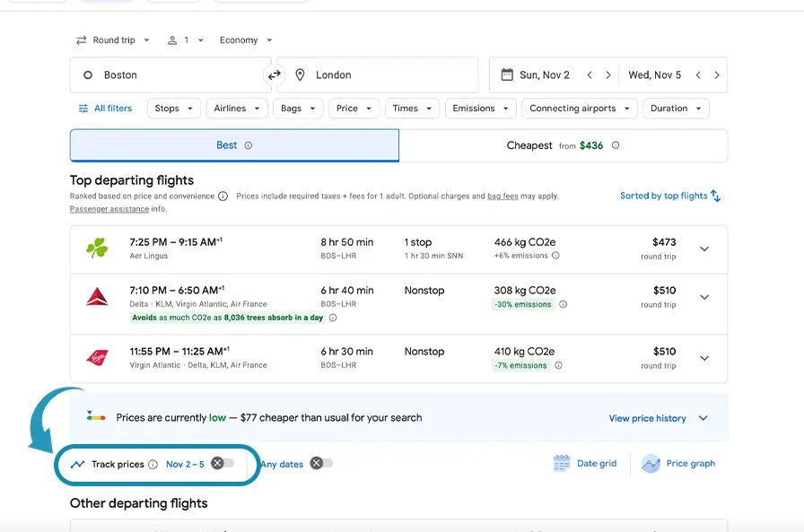Open the Date grid view
Screen dimensions: 804x532
point(585,464)
